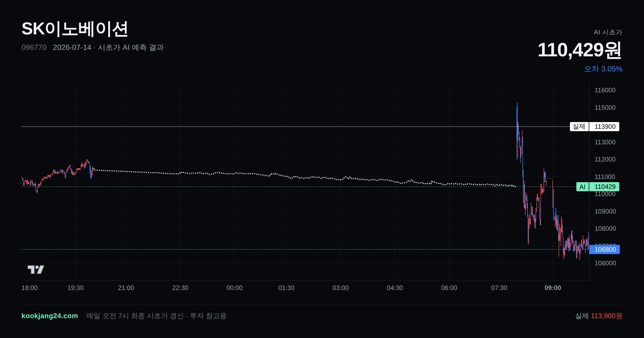Image resolution: width=644 pixels, height=338 pixels.
Task: Click the 00:00 midnight time label
Action: click(x=235, y=288)
